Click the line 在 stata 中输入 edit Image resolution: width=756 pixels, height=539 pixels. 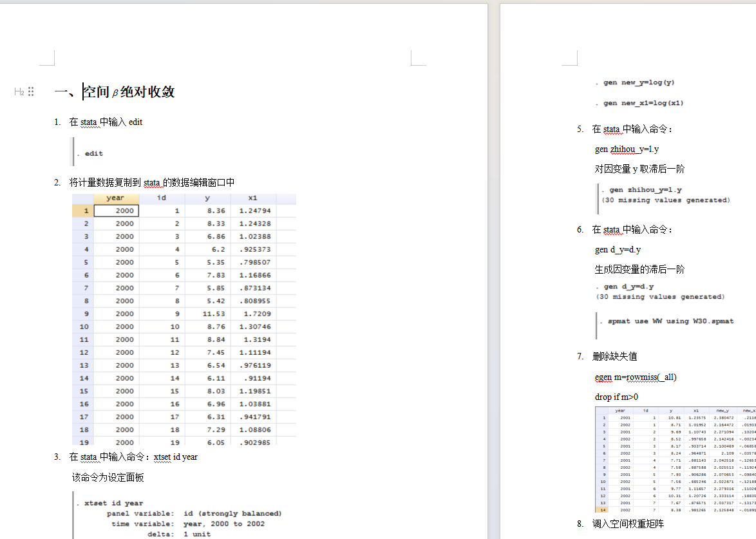106,122
